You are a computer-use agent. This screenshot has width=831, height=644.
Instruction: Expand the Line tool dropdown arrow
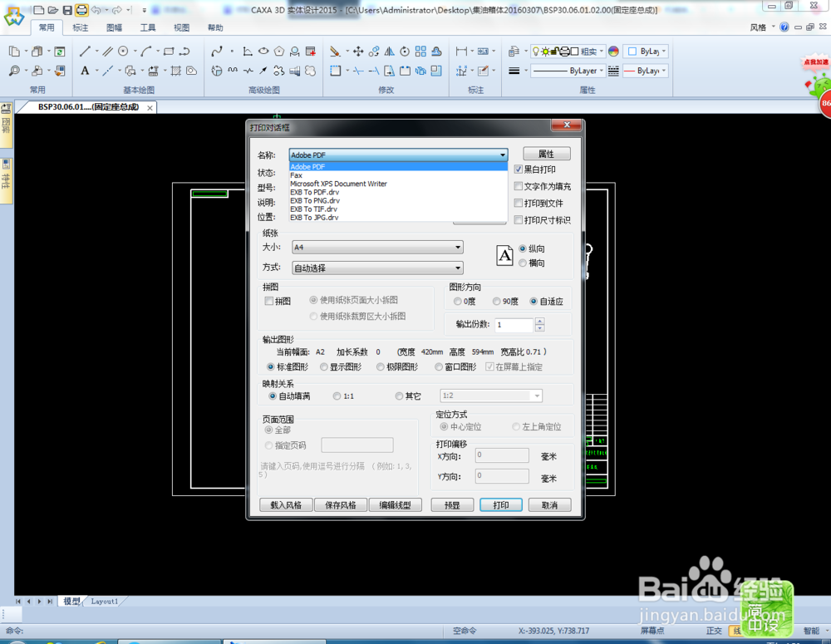pos(96,52)
